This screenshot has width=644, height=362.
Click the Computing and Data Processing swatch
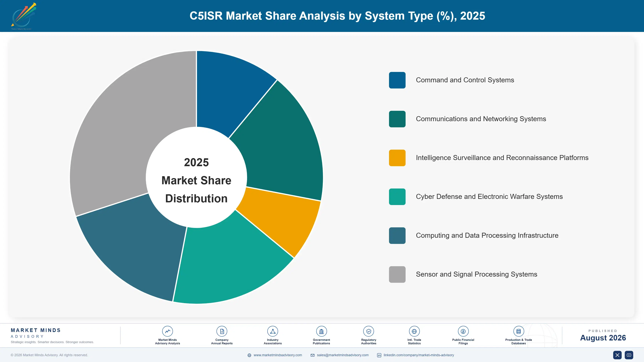[x=397, y=236]
